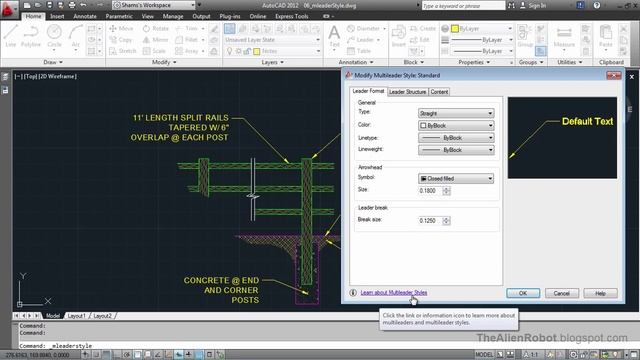Open the Annotate ribbon tab

(x=85, y=16)
